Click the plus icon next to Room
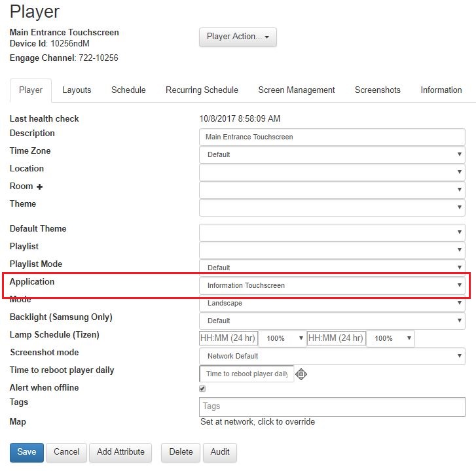The image size is (476, 475). [40, 186]
